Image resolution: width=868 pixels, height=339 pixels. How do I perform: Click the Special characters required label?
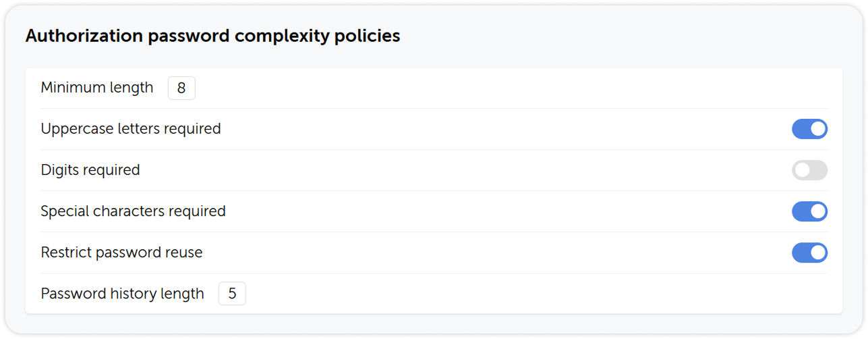(x=133, y=211)
